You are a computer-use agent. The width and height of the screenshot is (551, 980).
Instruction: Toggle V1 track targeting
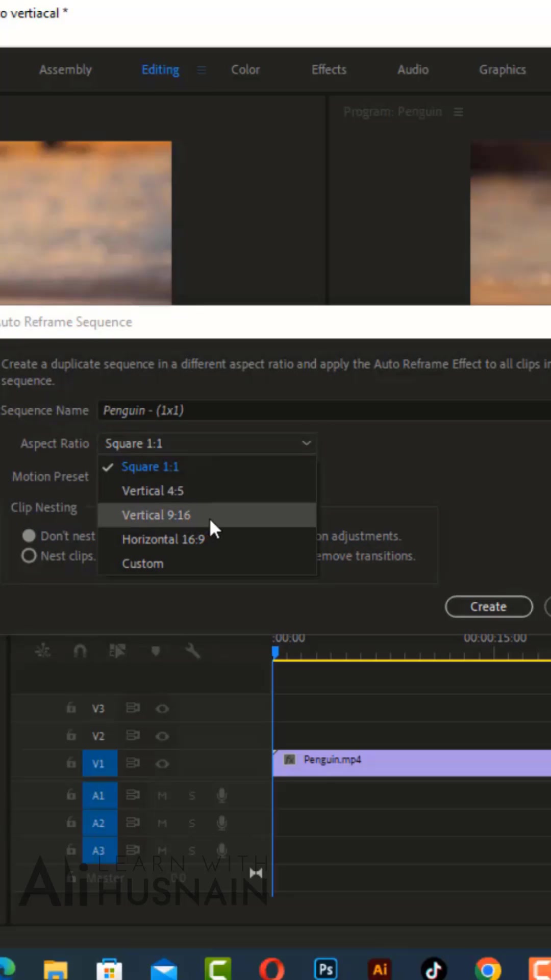click(x=99, y=764)
